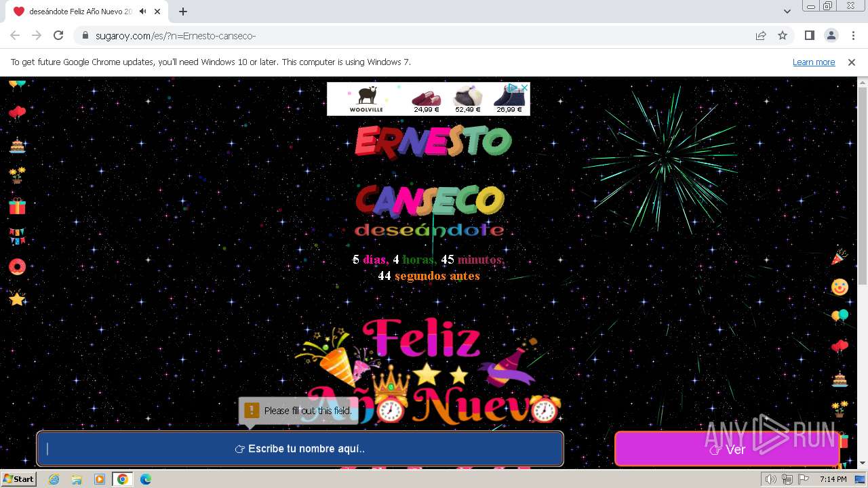
Task: Close the ad with X icon
Action: click(x=524, y=87)
